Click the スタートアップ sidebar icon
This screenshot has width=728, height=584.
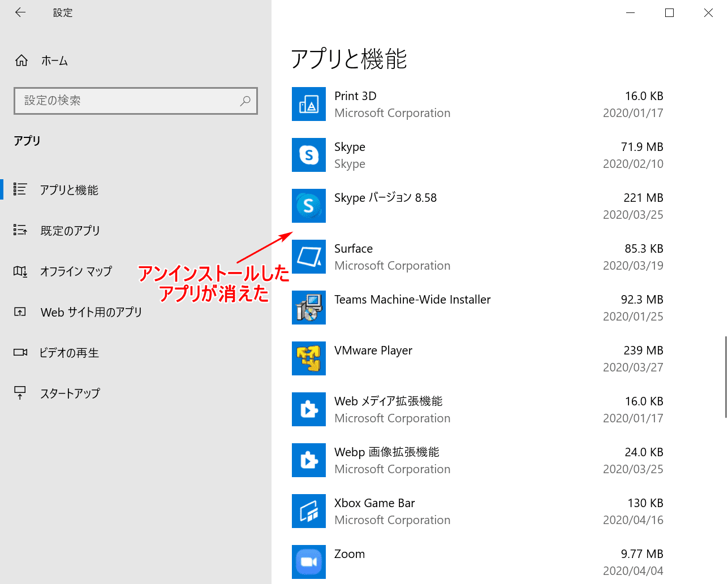click(20, 393)
